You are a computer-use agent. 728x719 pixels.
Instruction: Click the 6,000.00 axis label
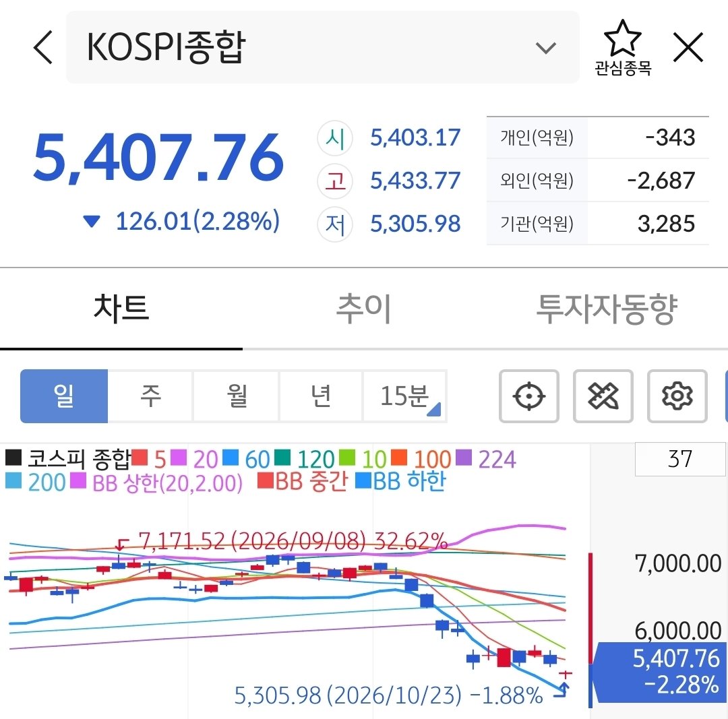(x=678, y=631)
